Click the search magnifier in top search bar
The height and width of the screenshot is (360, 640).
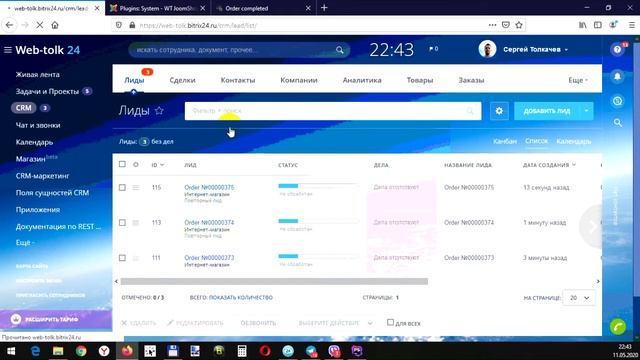point(340,50)
